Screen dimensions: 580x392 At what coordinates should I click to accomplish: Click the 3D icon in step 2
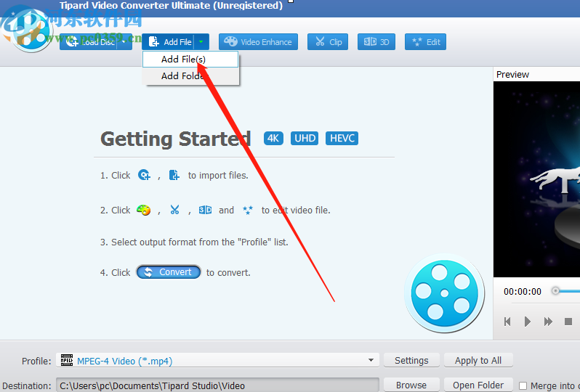pos(205,210)
